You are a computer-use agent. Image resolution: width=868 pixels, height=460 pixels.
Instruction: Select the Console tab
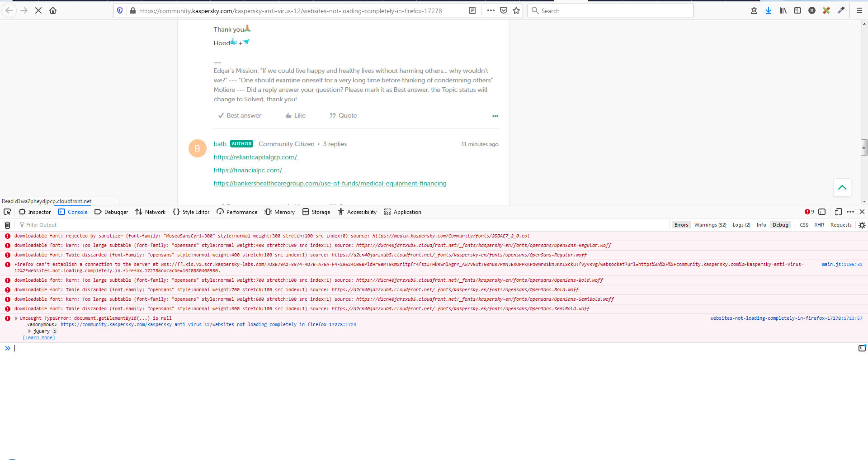point(73,212)
